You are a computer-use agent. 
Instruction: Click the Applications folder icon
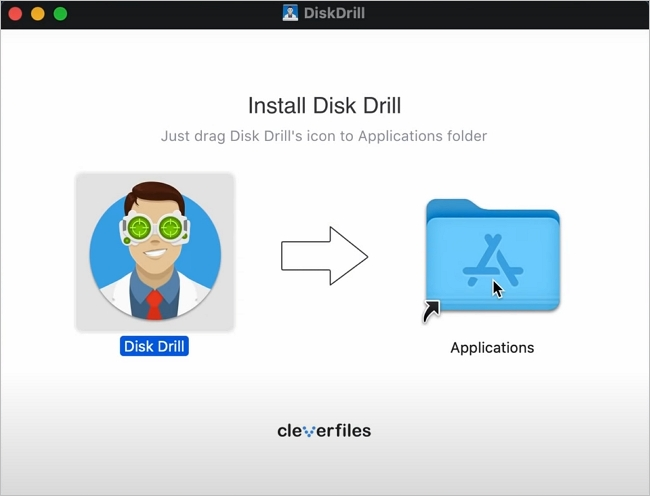click(492, 258)
